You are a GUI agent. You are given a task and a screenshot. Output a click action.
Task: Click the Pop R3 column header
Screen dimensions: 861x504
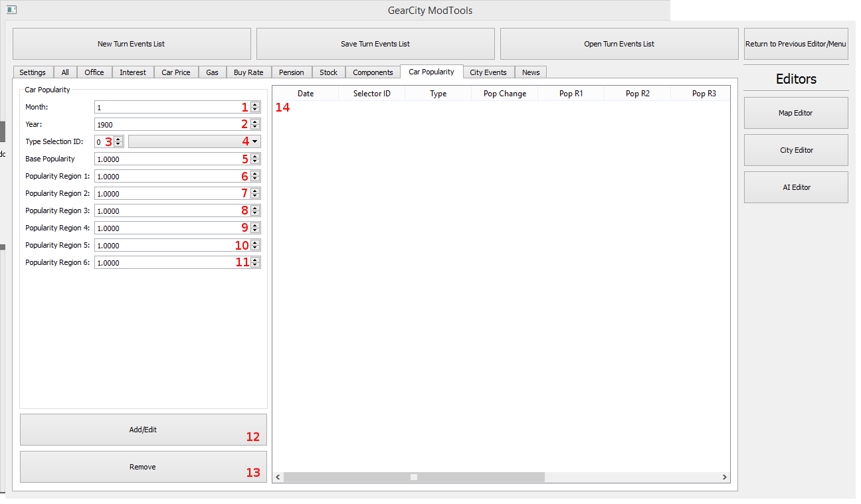coord(701,94)
